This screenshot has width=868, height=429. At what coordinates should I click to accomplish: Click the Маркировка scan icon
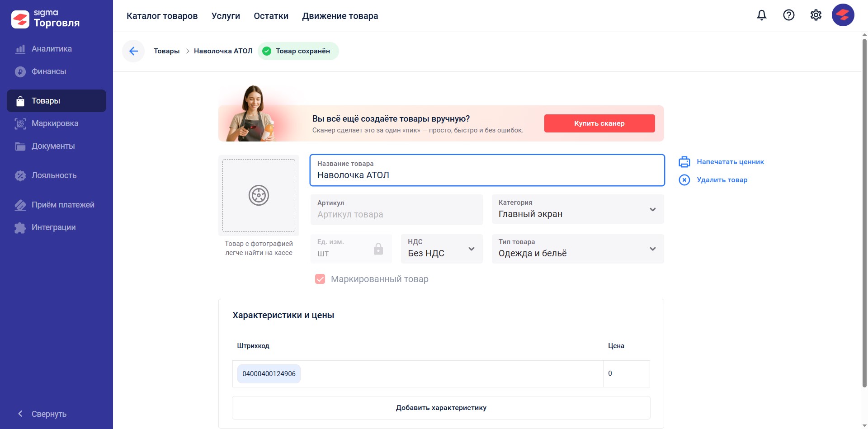[x=20, y=123]
